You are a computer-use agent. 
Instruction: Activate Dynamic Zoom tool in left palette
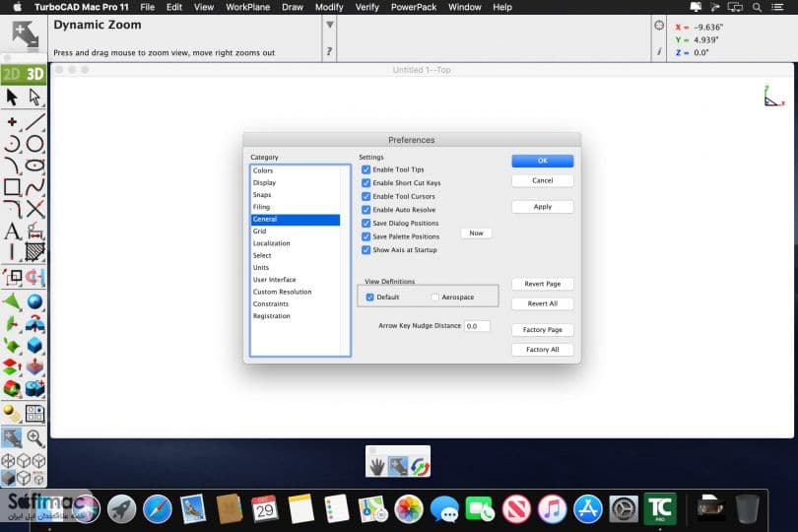click(12, 437)
